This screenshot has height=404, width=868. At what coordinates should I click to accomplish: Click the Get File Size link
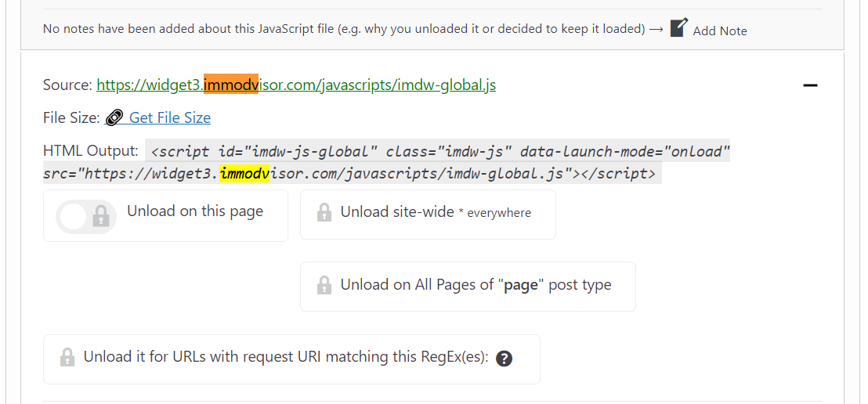click(169, 118)
